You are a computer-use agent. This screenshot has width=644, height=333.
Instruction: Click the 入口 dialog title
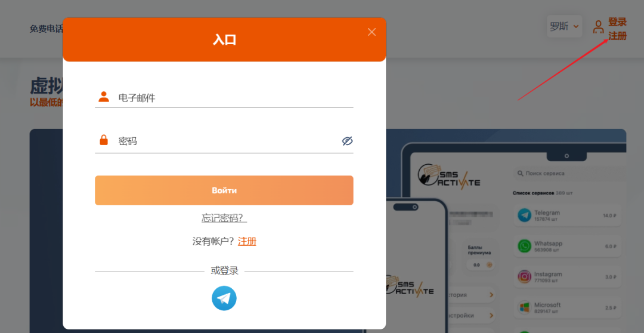point(224,40)
